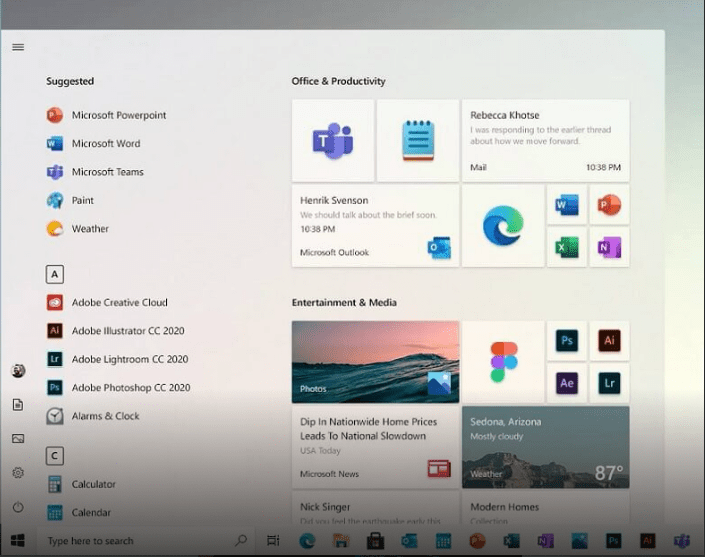Open the small Photoshop tile
This screenshot has height=557, width=705.
click(x=567, y=341)
